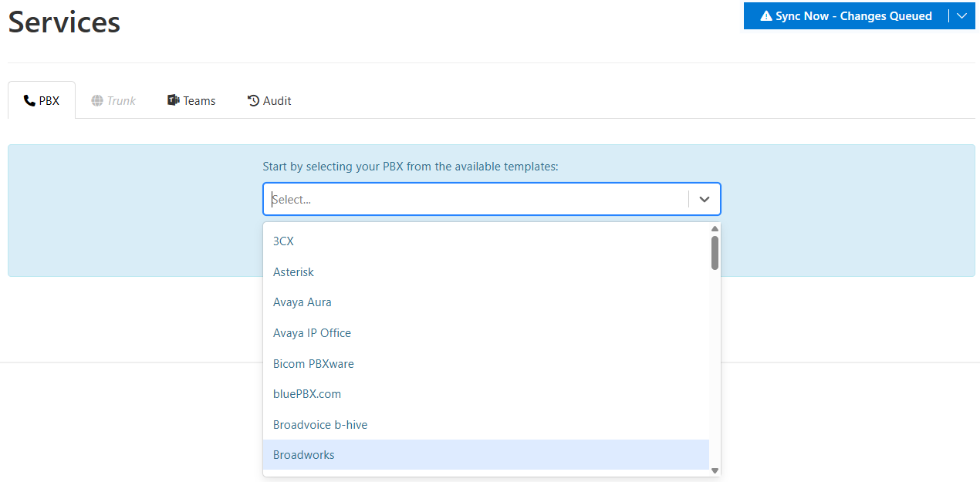980x482 pixels.
Task: Click the disabled Trunk tab
Action: tap(113, 100)
